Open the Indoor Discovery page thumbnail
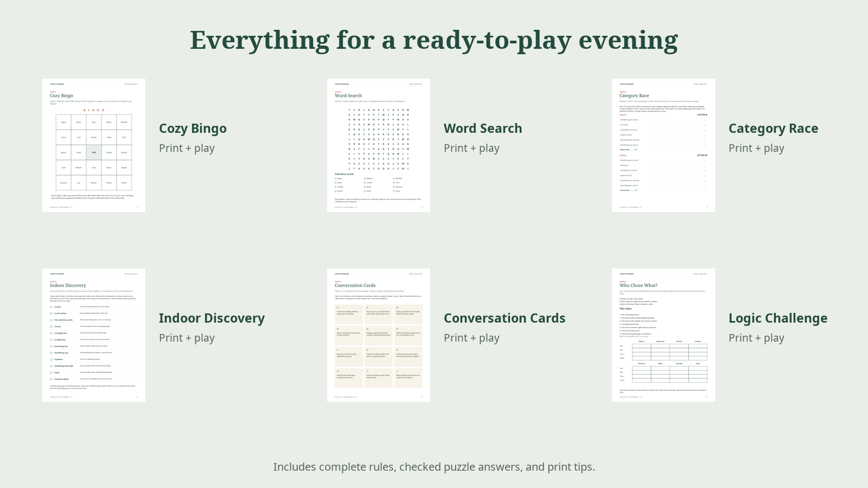Viewport: 868px width, 488px height. (94, 335)
